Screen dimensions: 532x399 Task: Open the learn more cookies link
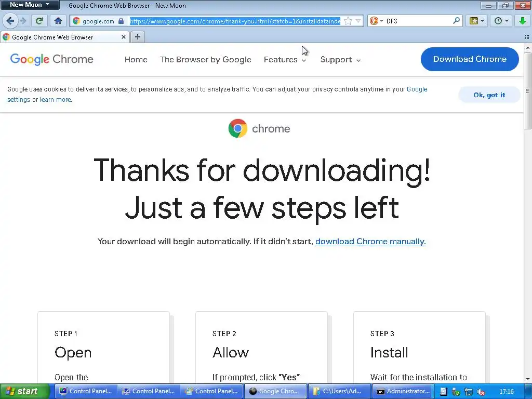pyautogui.click(x=55, y=100)
